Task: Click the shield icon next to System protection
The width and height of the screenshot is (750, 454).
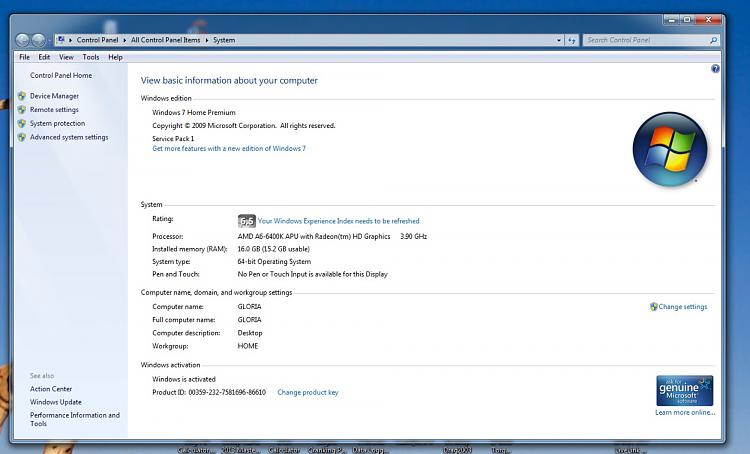Action: pyautogui.click(x=22, y=123)
